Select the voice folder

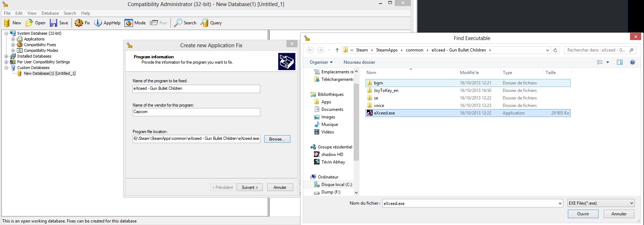tap(468, 106)
